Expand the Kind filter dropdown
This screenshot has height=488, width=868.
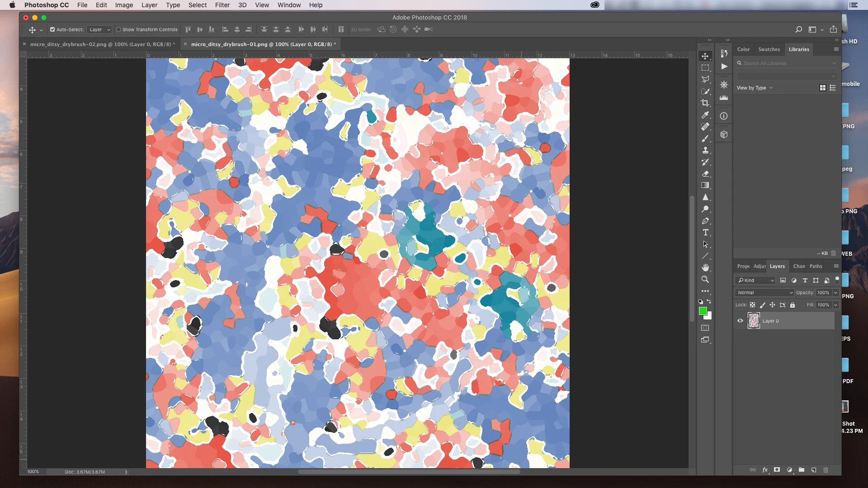click(755, 280)
